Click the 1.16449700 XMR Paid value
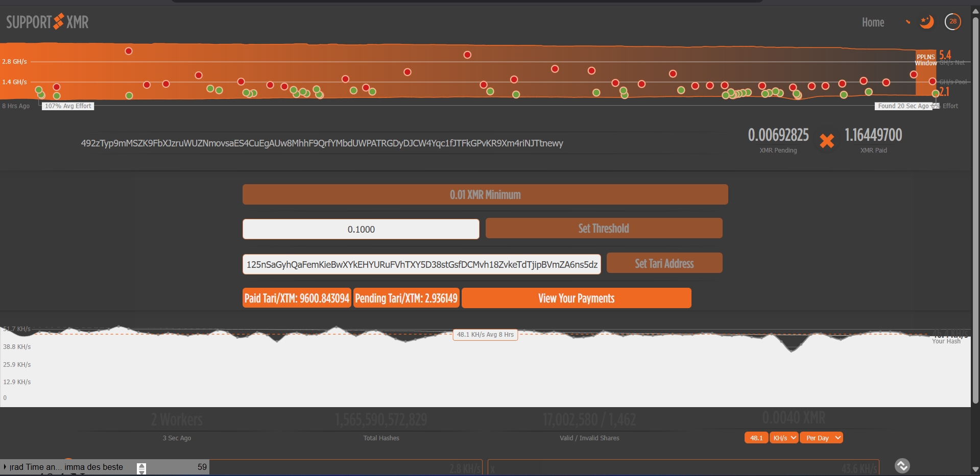This screenshot has width=980, height=476. pos(873,135)
